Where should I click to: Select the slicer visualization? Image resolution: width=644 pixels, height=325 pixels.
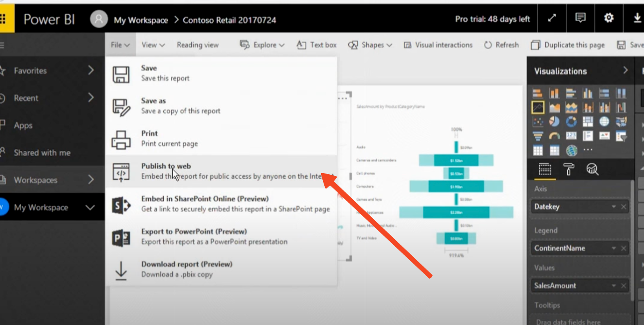pos(621,136)
